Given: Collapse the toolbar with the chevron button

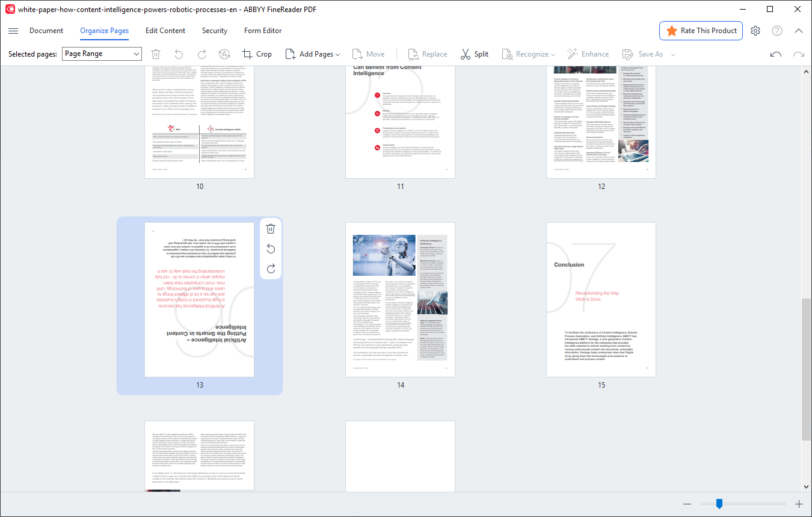Looking at the screenshot, I should click(x=798, y=31).
